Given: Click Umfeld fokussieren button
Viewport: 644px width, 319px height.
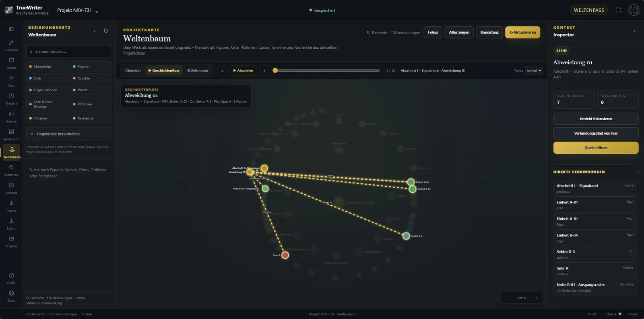Looking at the screenshot, I should click(x=596, y=119).
